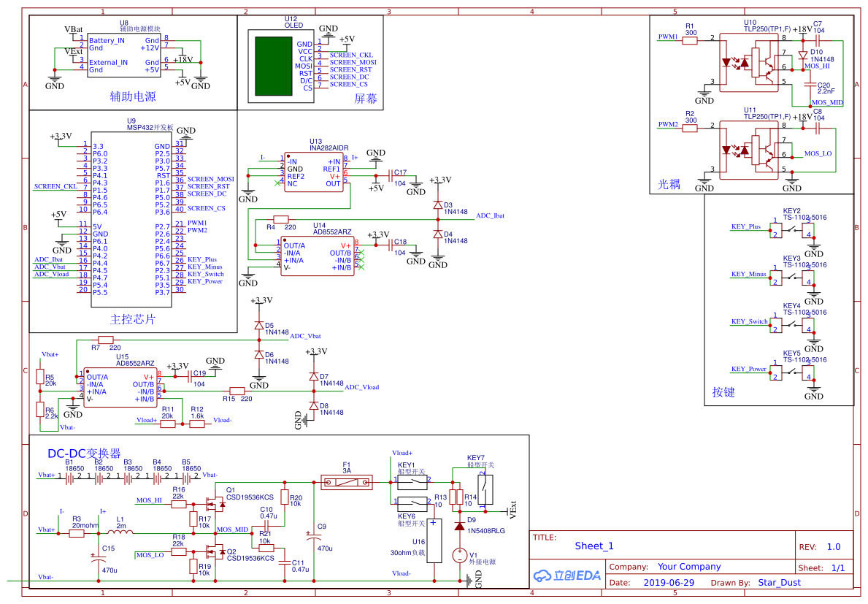
Task: Select the U13 INA282AIDR amplifier chip
Action: (314, 172)
